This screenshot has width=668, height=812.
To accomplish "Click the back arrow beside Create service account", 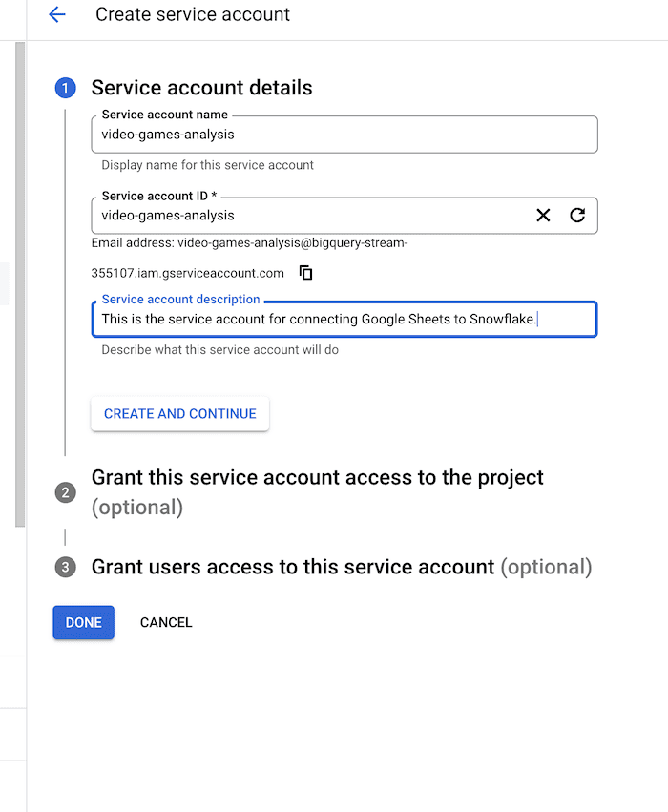I will [57, 14].
